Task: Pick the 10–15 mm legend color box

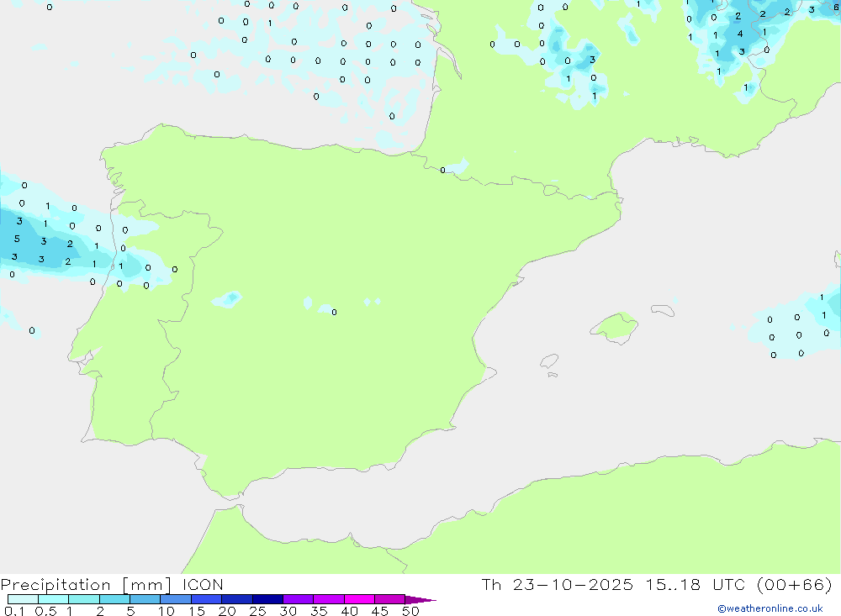Action: pos(176,599)
